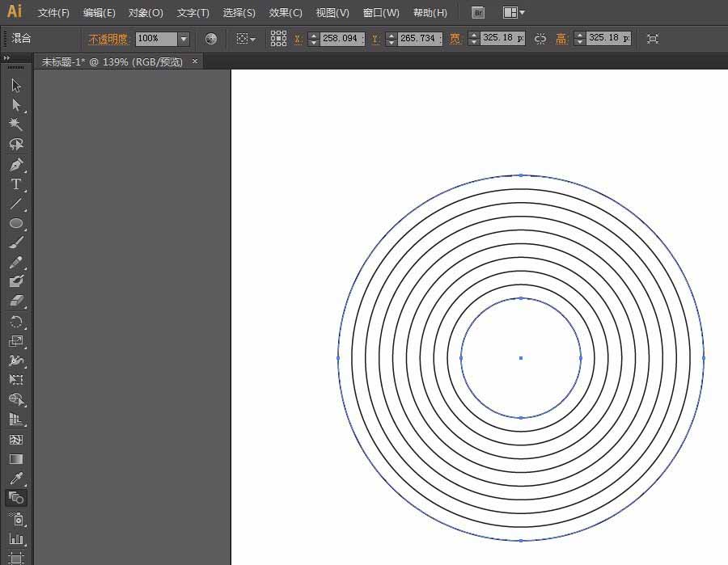Click the X coordinate stepper arrows

pyautogui.click(x=313, y=39)
